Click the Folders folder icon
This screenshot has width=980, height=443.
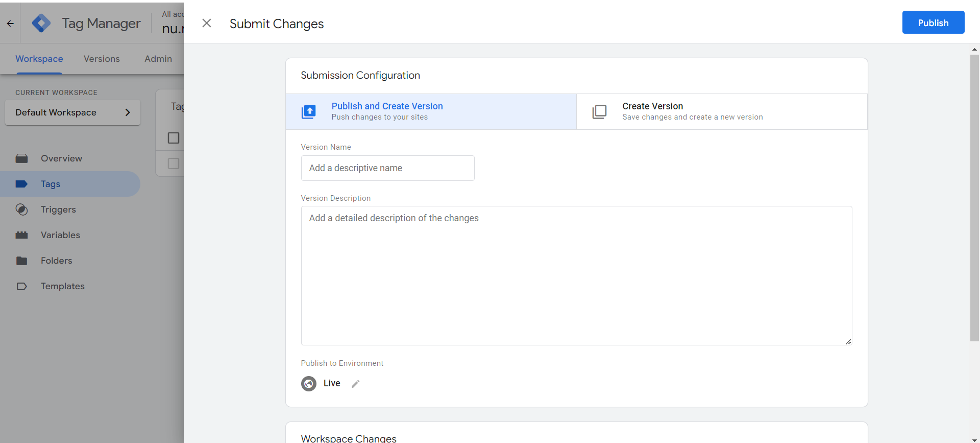21,261
